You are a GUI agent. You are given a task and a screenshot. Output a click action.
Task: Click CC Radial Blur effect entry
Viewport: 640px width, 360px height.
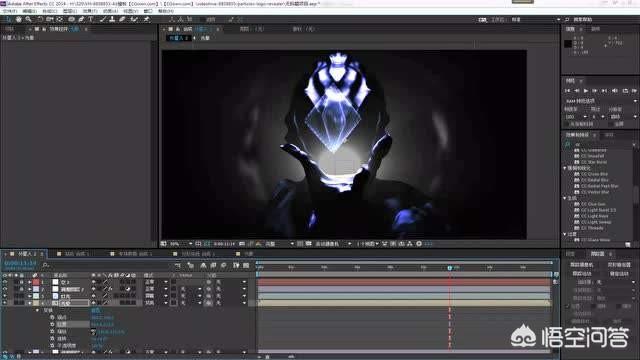tap(595, 180)
